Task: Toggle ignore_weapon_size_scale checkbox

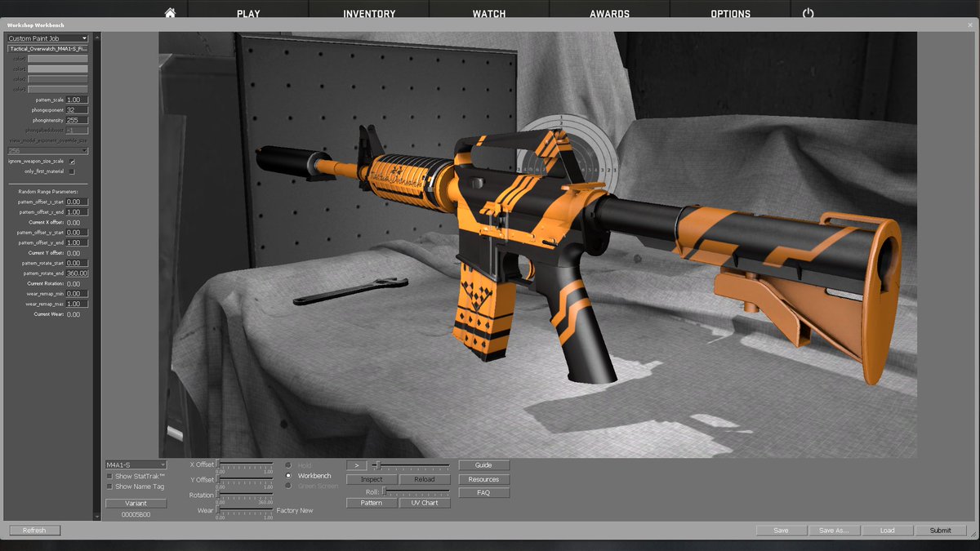Action: 72,162
